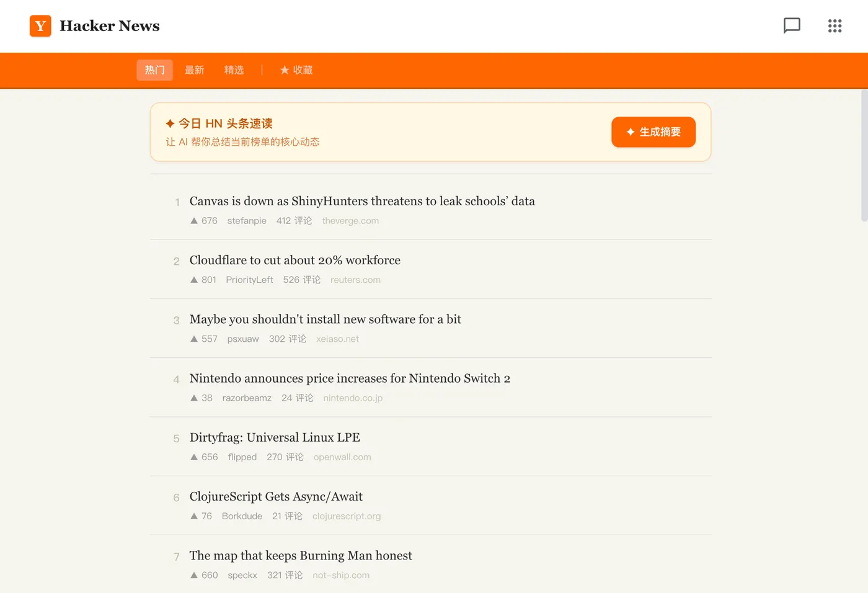Upvote the Cloudflare workforce story
868x593 pixels.
[x=194, y=280]
